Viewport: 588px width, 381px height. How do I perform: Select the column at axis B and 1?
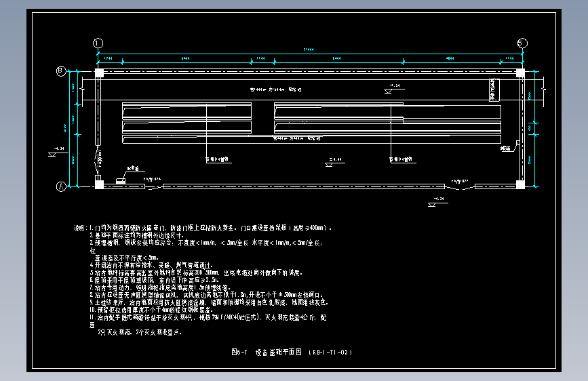[99, 73]
